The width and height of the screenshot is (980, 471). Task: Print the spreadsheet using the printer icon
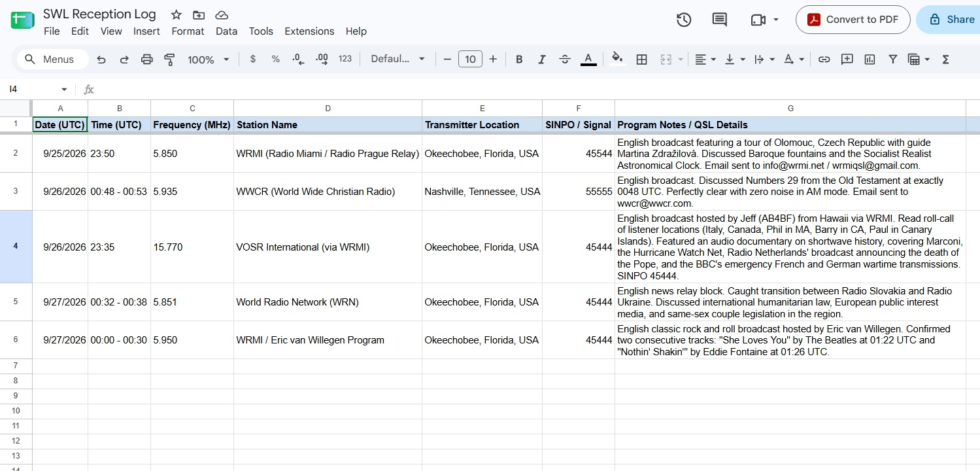coord(147,60)
